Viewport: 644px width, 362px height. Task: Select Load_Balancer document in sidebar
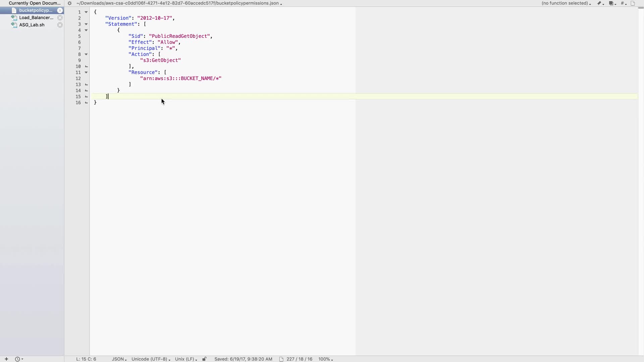point(36,18)
